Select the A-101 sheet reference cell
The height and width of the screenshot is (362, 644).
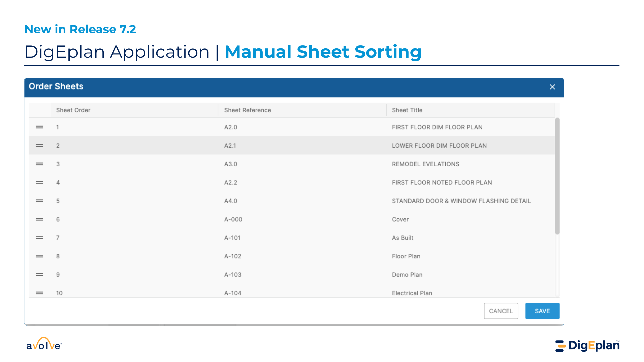pos(232,238)
